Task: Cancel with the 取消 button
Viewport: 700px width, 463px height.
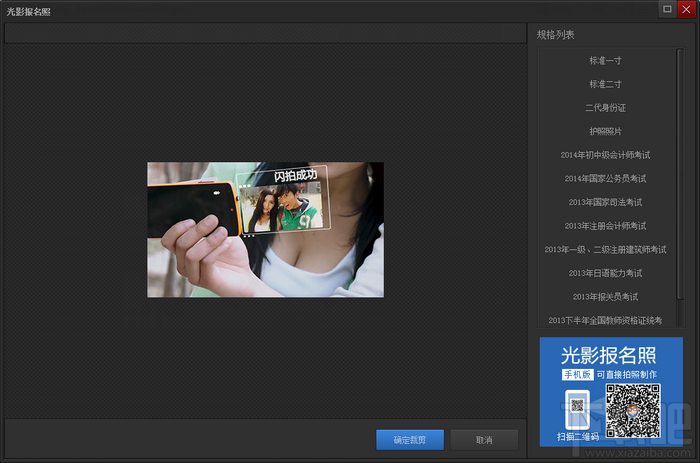Action: point(484,440)
